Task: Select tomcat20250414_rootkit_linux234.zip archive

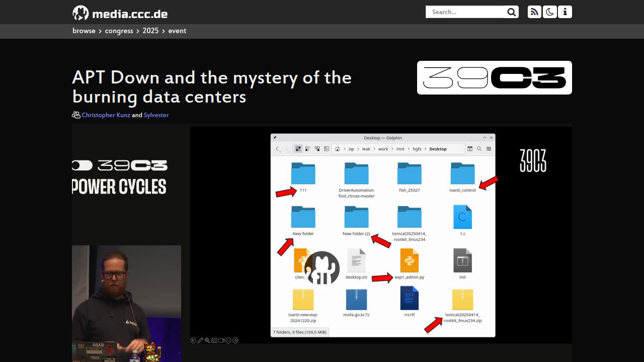Action: (462, 305)
